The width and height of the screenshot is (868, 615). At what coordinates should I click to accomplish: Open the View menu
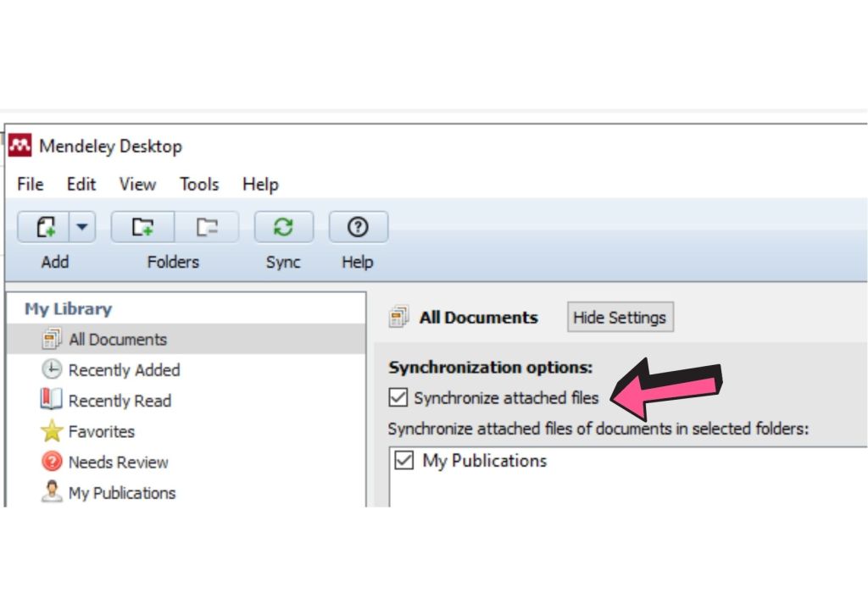pos(137,185)
